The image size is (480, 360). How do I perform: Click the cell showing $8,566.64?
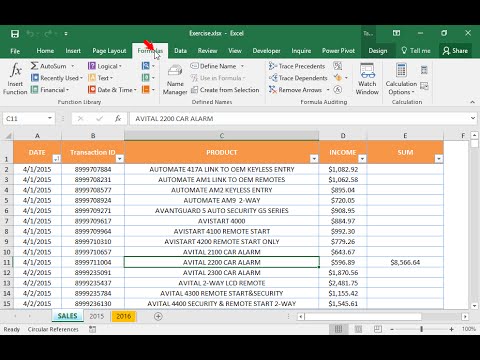pyautogui.click(x=405, y=262)
